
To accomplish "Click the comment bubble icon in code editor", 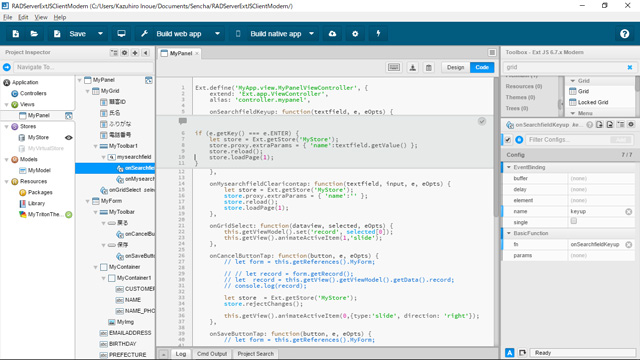I will (183, 121).
